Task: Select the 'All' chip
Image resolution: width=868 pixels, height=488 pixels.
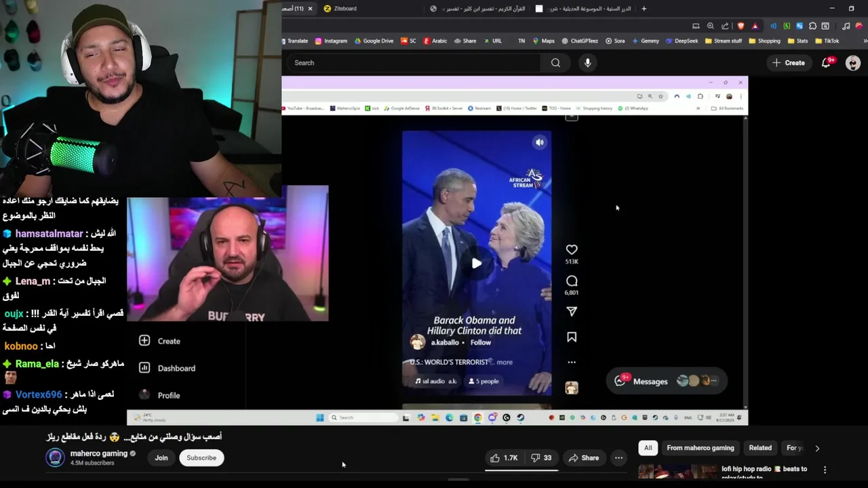Action: (648, 448)
